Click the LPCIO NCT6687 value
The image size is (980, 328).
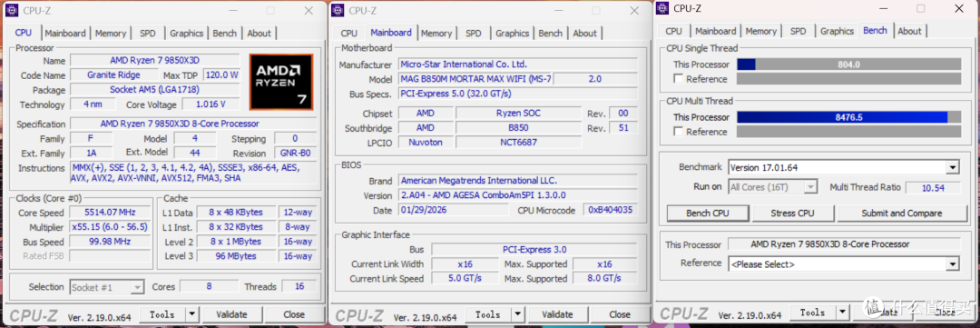point(518,142)
